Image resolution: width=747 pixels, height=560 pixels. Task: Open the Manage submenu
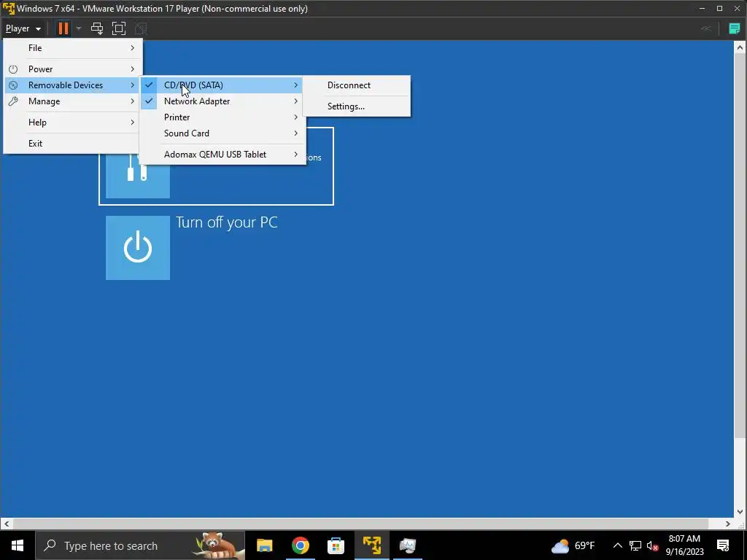tap(73, 101)
